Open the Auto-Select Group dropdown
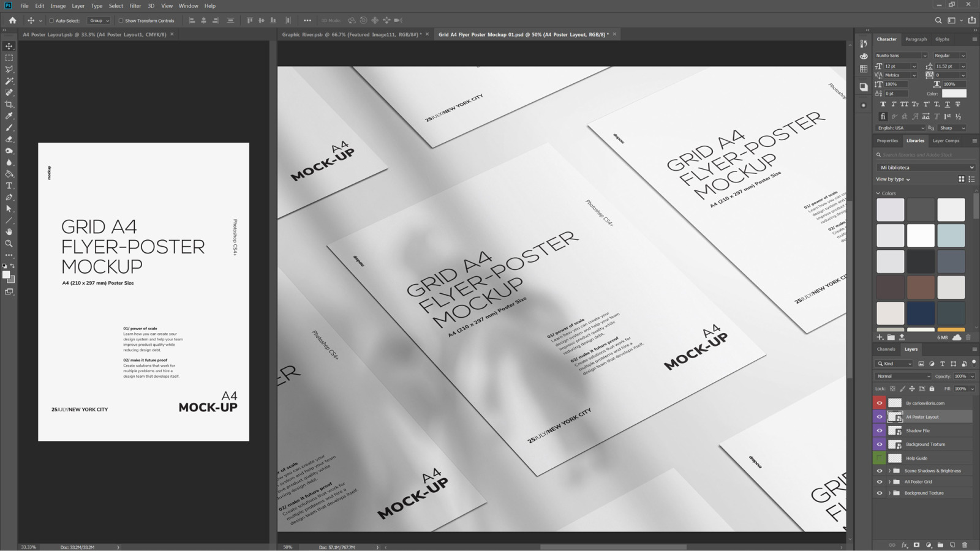Viewport: 980px width, 551px height. [x=99, y=20]
